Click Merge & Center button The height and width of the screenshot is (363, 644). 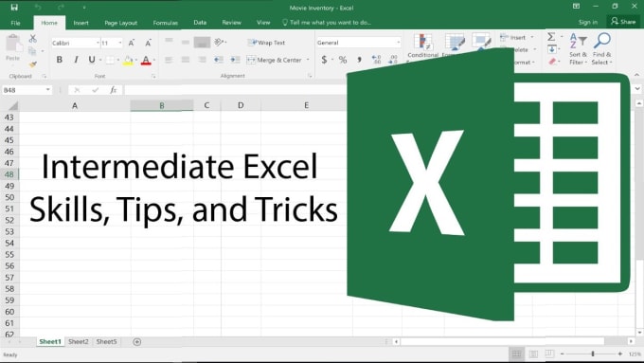coord(275,60)
